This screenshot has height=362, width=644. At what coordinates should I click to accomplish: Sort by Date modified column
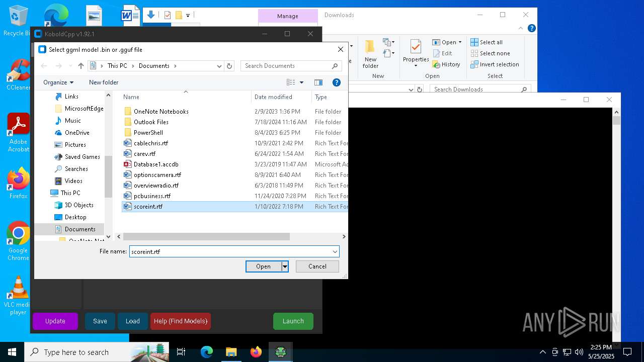click(x=273, y=97)
